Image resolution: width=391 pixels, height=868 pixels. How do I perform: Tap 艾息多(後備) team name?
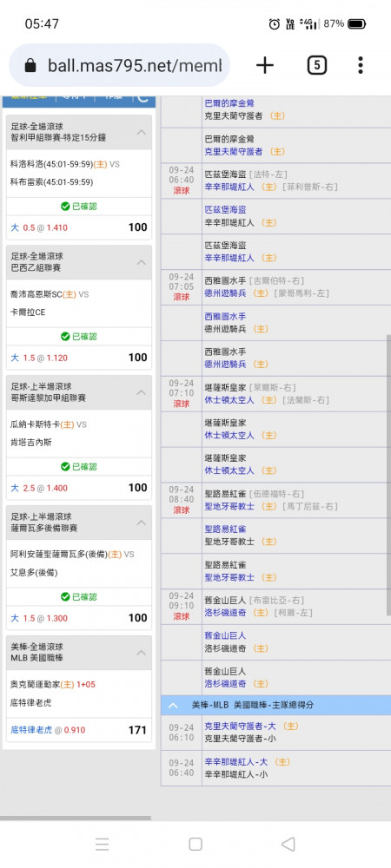[34, 572]
